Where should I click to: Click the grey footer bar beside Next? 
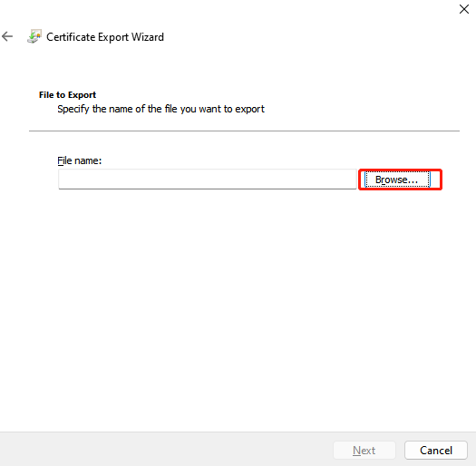(x=166, y=450)
